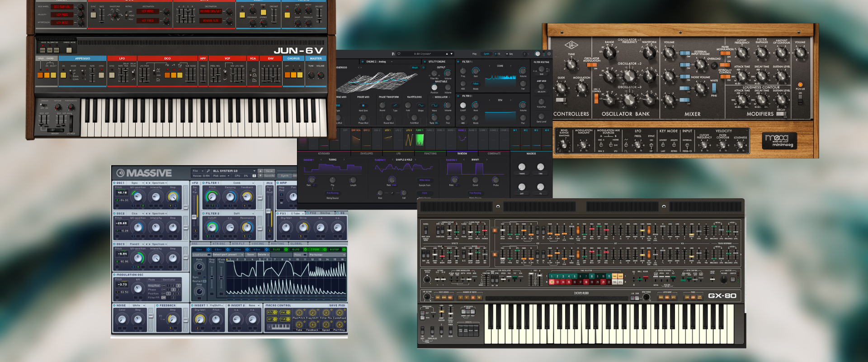The height and width of the screenshot is (362, 868).
Task: Select the RAND 2 modulator slot in Pigments
Action: coord(462,138)
